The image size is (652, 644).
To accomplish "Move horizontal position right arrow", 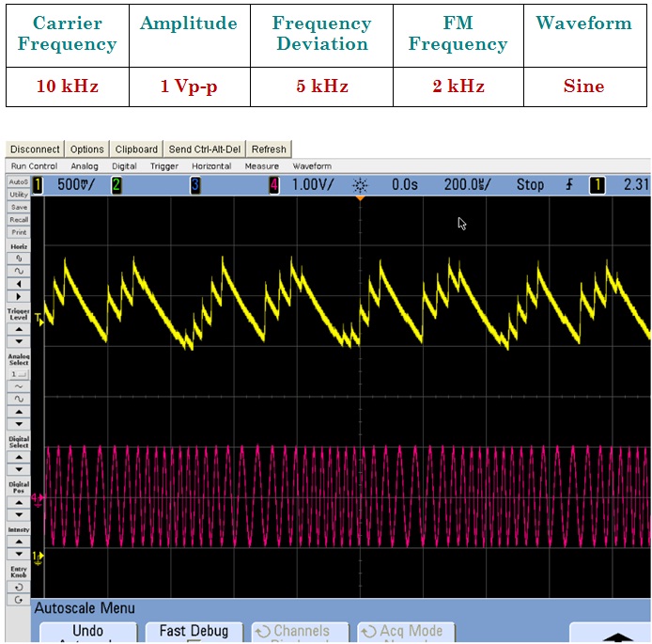I will coord(18,296).
